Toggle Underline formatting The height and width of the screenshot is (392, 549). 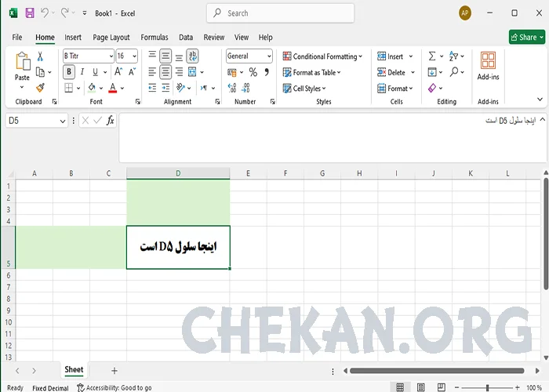point(95,72)
